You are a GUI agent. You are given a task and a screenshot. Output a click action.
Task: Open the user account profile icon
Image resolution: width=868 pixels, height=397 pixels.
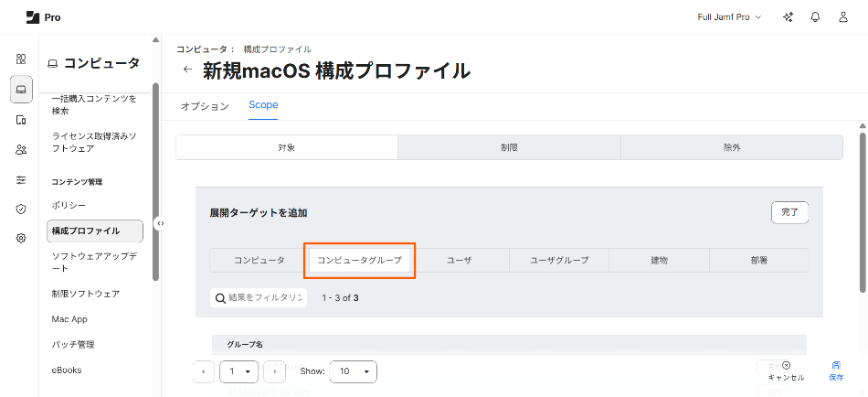(x=842, y=17)
